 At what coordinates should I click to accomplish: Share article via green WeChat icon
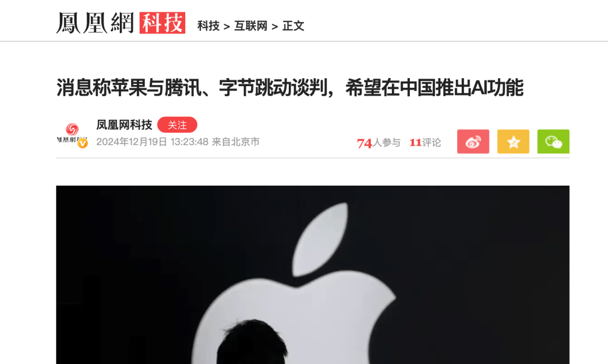click(553, 141)
